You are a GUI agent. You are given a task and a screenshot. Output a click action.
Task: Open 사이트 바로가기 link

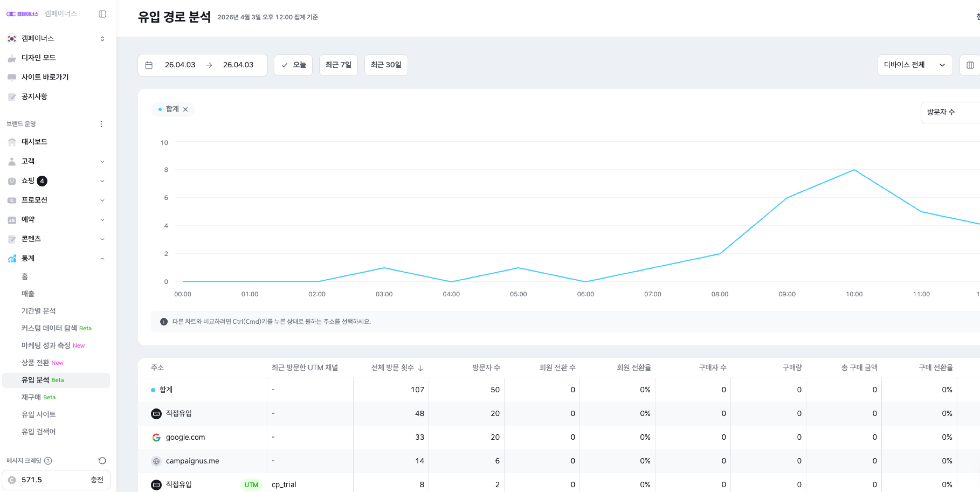point(45,77)
